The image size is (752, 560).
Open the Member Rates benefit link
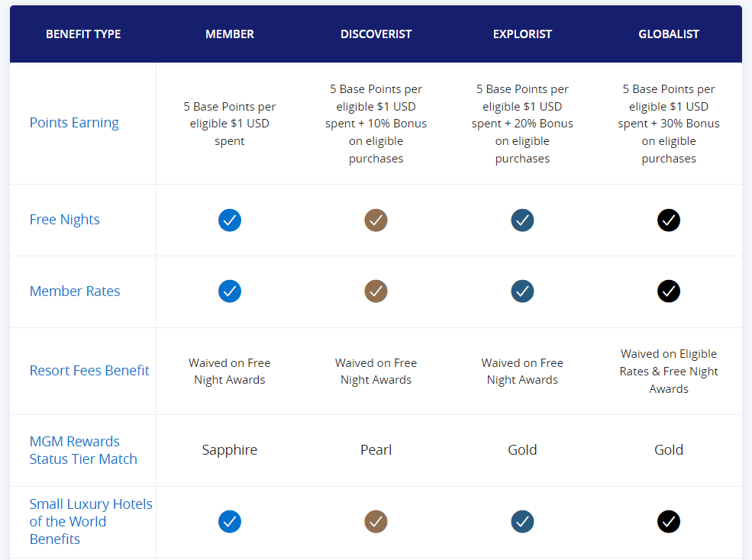click(x=75, y=291)
